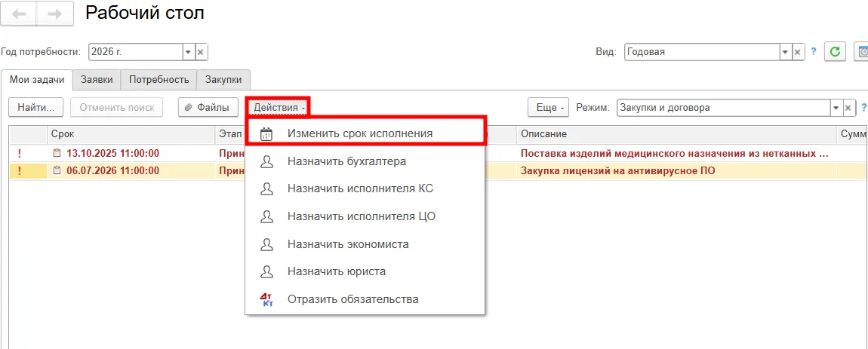Open the Еще dropdown menu
This screenshot has height=349, width=868.
[549, 108]
